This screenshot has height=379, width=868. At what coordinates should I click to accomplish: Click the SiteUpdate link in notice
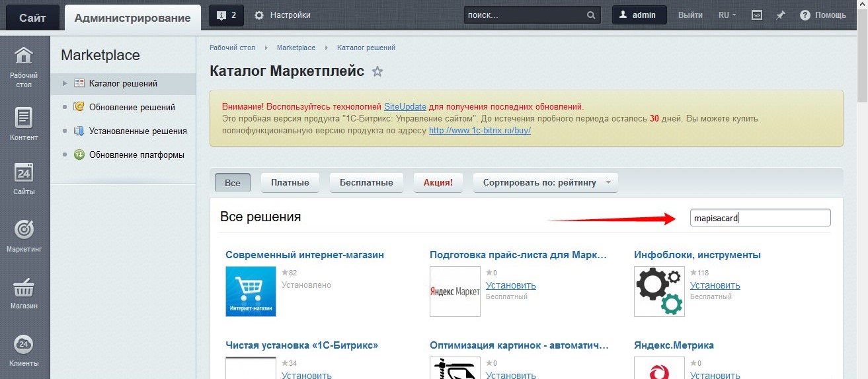405,106
